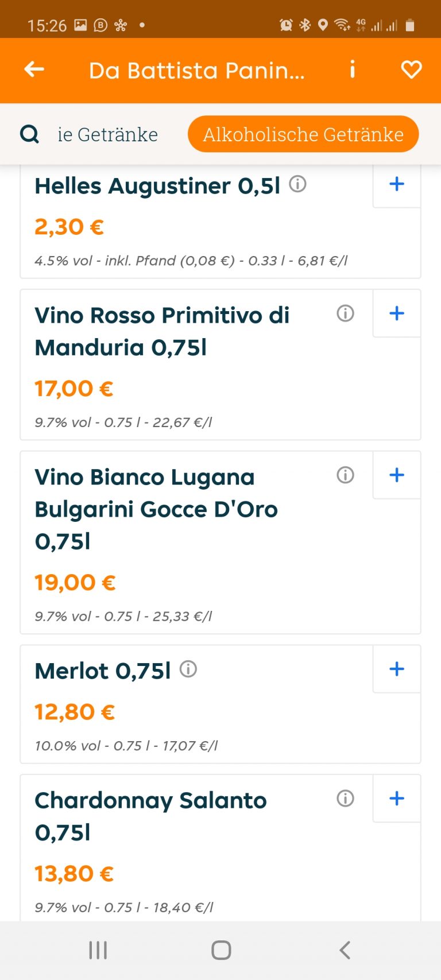Toggle the heart favorite icon
The width and height of the screenshot is (441, 980).
tap(411, 69)
